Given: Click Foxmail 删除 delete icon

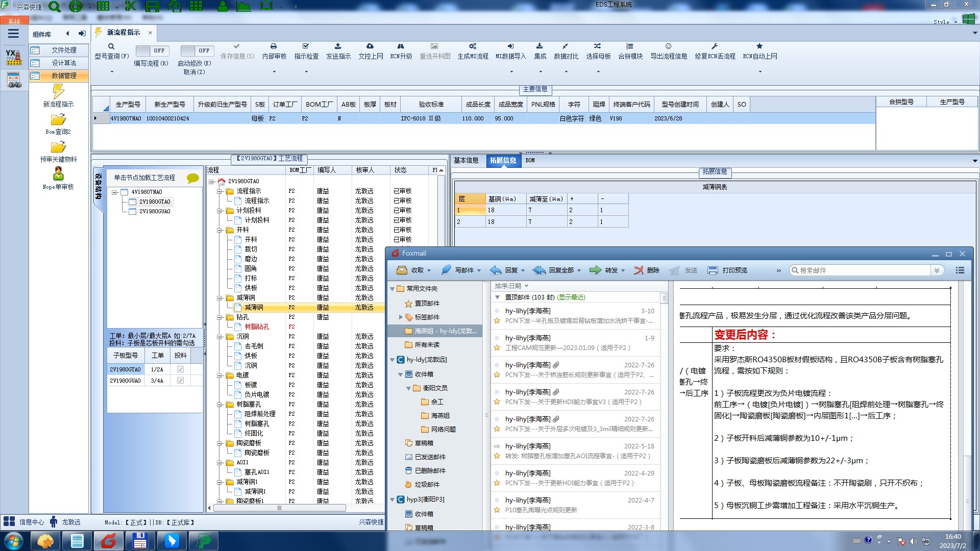Looking at the screenshot, I should pos(639,270).
